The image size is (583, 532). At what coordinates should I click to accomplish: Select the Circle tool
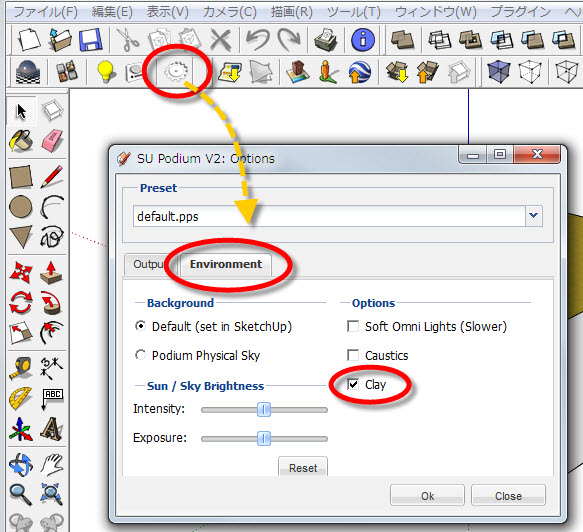click(21, 207)
